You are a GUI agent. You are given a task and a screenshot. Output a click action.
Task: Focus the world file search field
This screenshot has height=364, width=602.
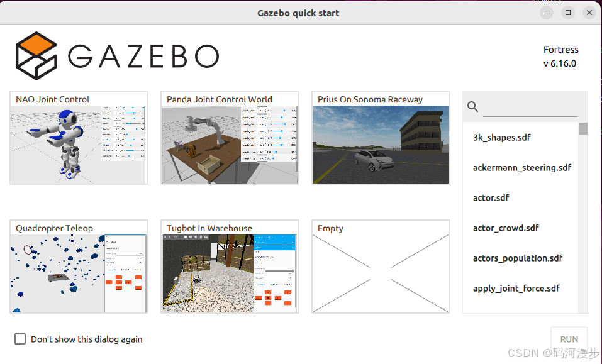530,108
